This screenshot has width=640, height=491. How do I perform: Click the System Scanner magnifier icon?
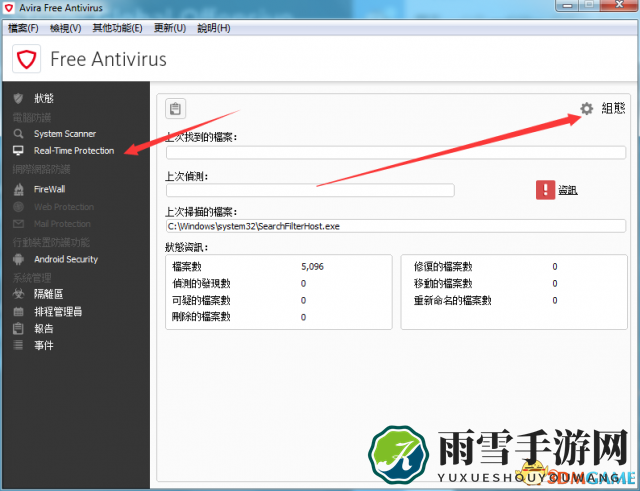pos(18,134)
